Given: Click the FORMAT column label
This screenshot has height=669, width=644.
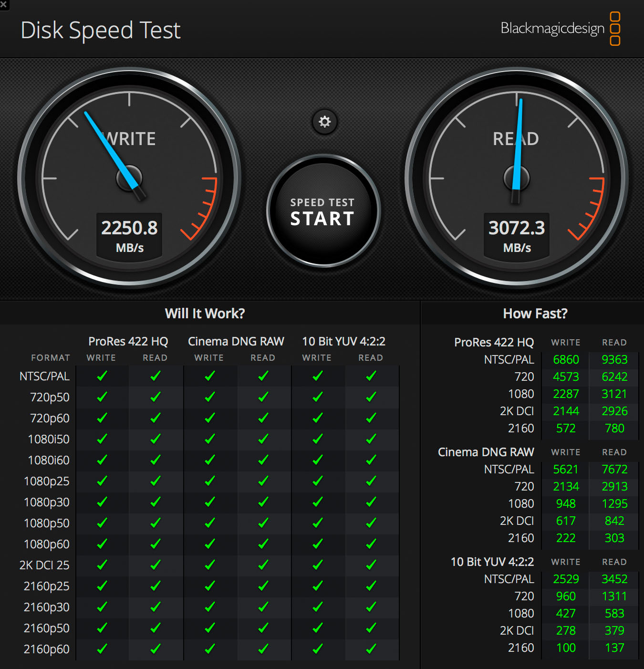Looking at the screenshot, I should [x=51, y=358].
